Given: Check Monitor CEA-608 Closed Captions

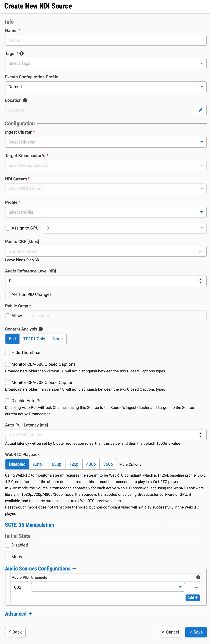Looking at the screenshot, I should (8, 364).
